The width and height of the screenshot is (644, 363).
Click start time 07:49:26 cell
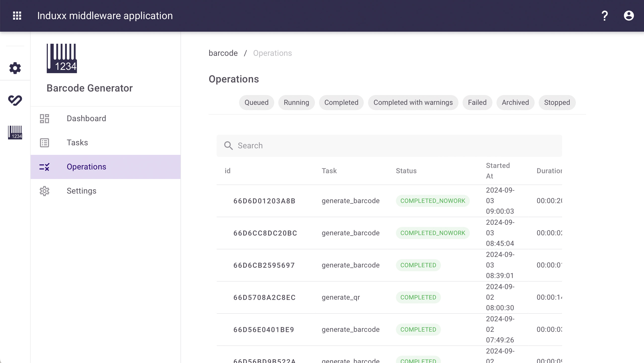[x=500, y=330]
